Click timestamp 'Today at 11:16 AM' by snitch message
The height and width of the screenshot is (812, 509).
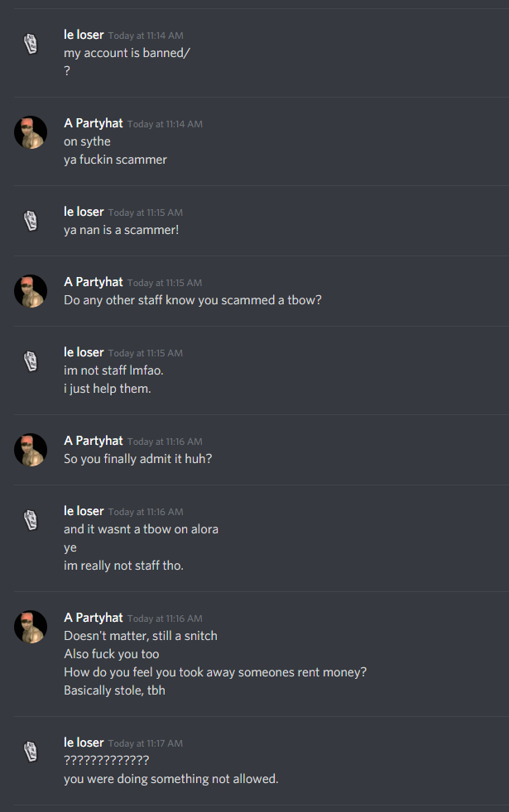(165, 619)
